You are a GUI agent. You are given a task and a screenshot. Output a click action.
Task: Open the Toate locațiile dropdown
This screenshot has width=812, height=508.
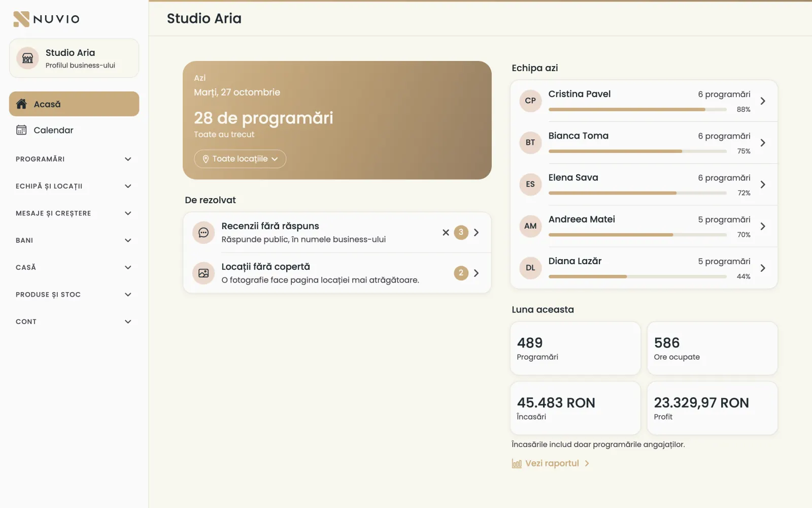tap(240, 159)
